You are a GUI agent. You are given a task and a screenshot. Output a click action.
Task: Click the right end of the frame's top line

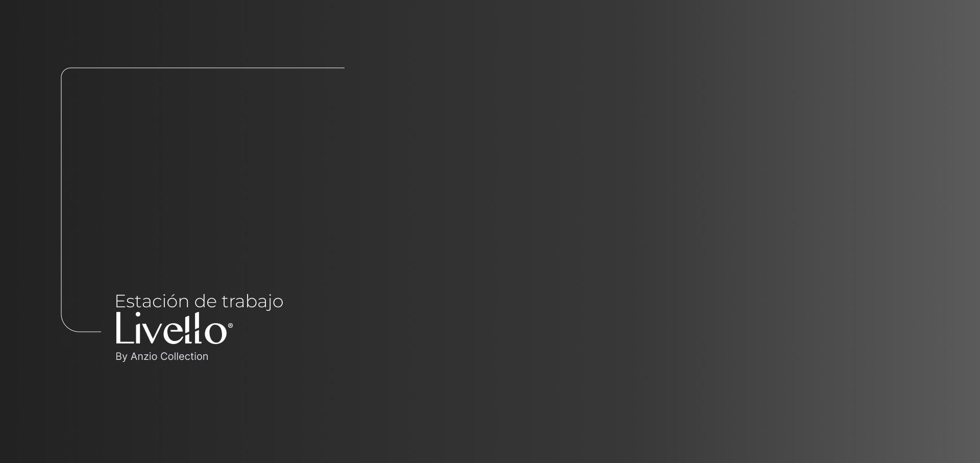coord(343,67)
